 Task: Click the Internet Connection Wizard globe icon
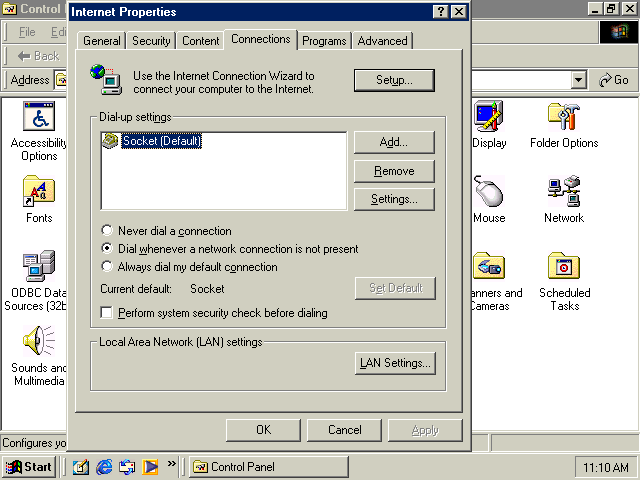click(x=106, y=80)
